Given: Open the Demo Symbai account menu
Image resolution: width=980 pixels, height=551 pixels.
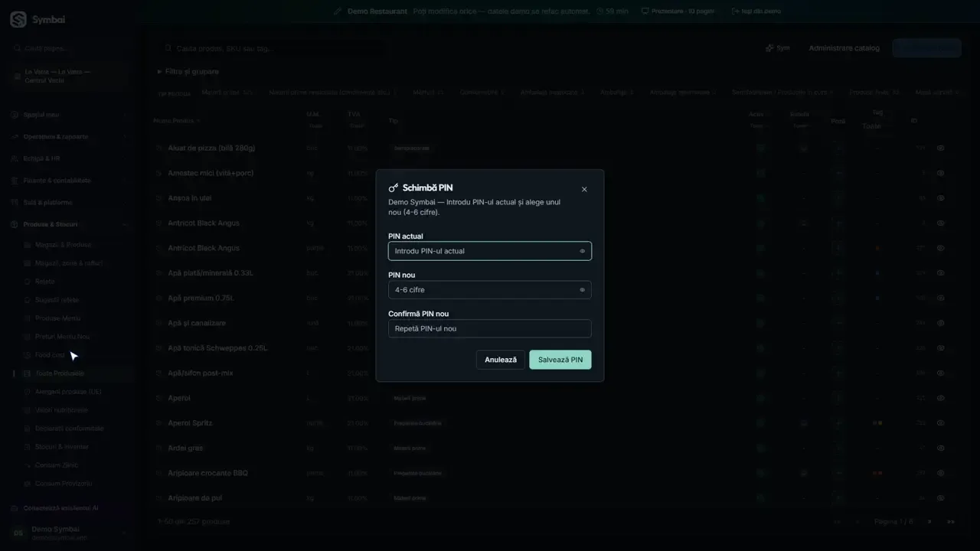Looking at the screenshot, I should (x=69, y=533).
